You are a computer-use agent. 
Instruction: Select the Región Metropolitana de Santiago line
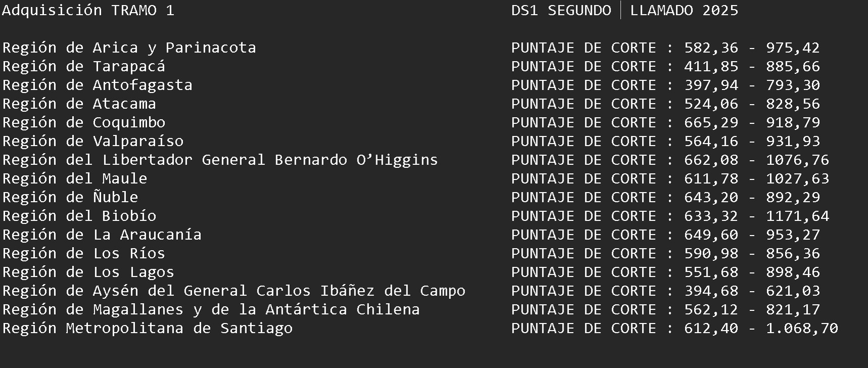pos(147,328)
